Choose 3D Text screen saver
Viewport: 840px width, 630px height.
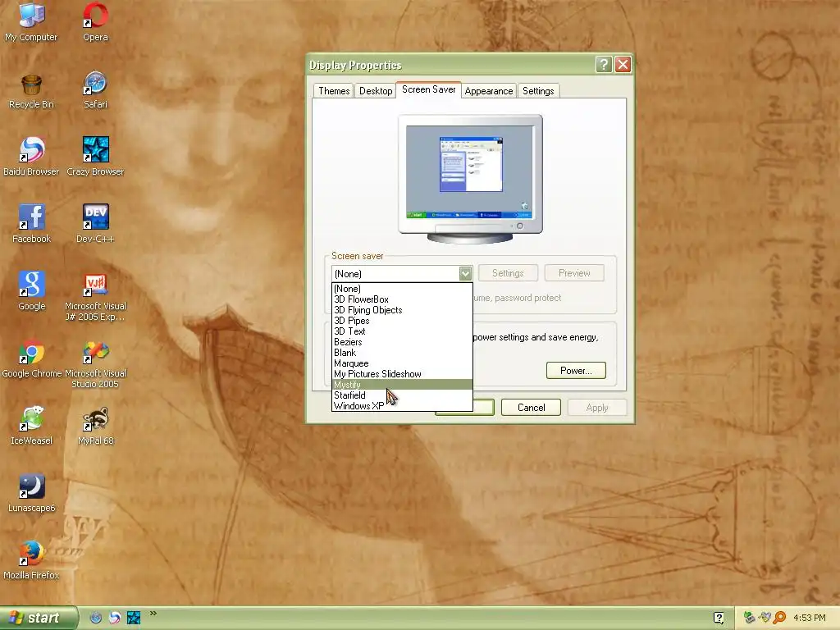pyautogui.click(x=402, y=331)
